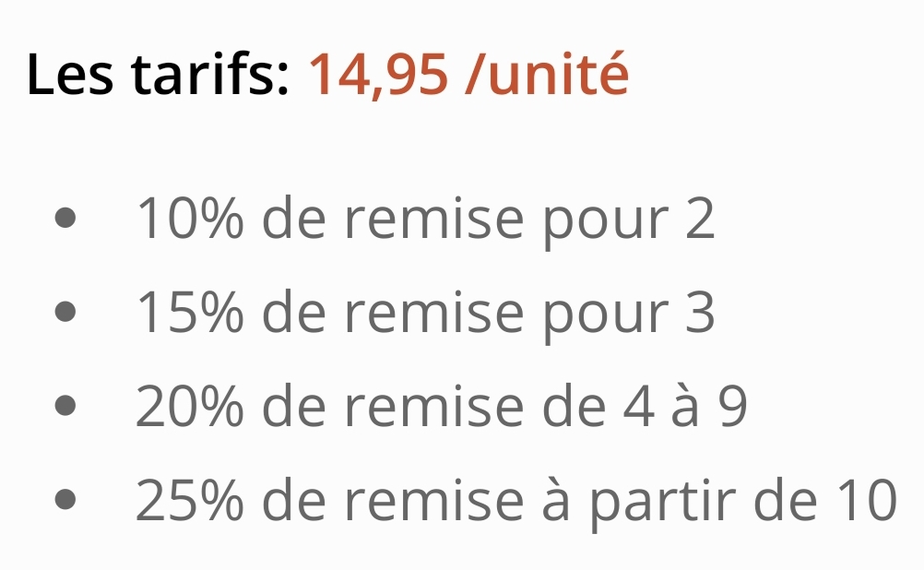
Task: Click the bullet point before 25% discount
Action: pos(65,501)
